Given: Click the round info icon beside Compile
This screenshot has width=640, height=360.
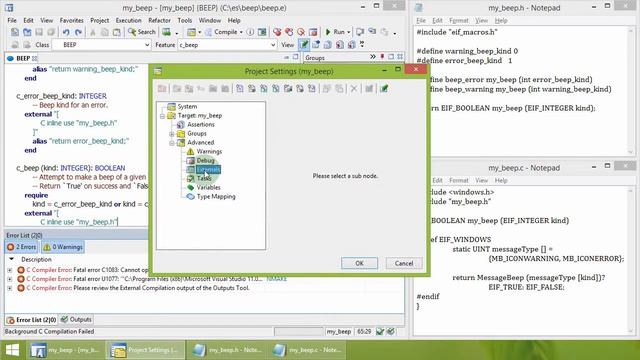Looking at the screenshot, I should pos(250,32).
